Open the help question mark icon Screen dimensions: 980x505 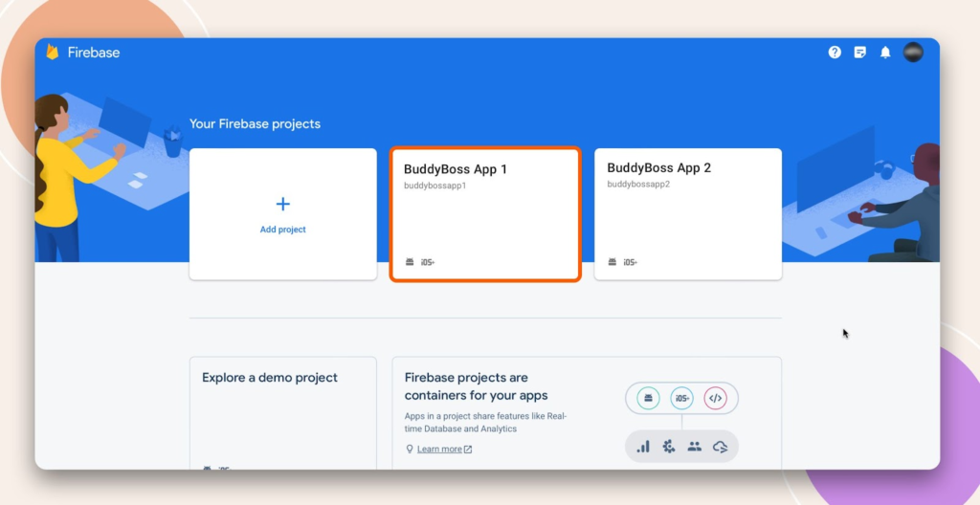[835, 53]
